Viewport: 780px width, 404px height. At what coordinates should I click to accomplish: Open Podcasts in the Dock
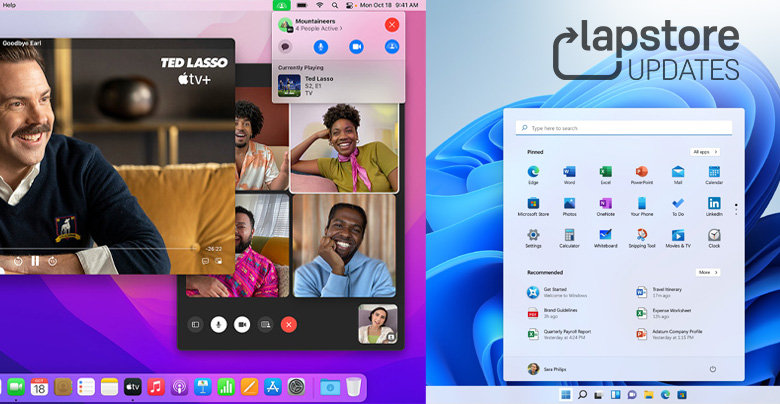pos(179,386)
